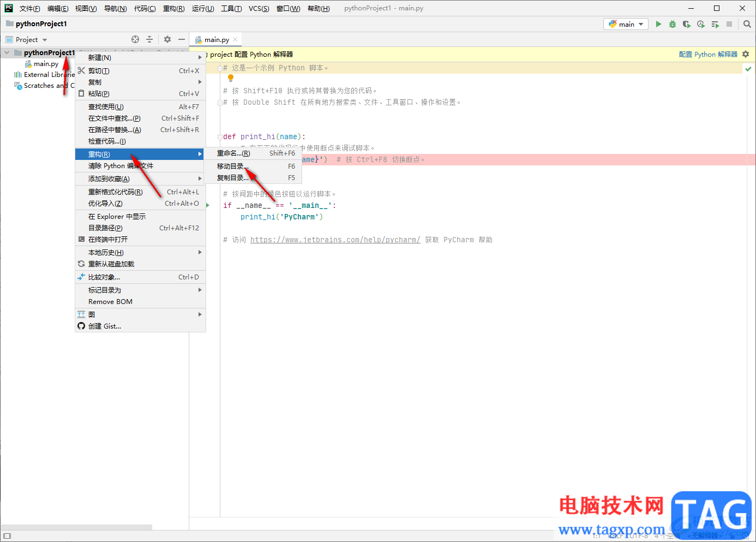Expand the 本地历史 submenu
This screenshot has width=756, height=542.
pyautogui.click(x=140, y=252)
